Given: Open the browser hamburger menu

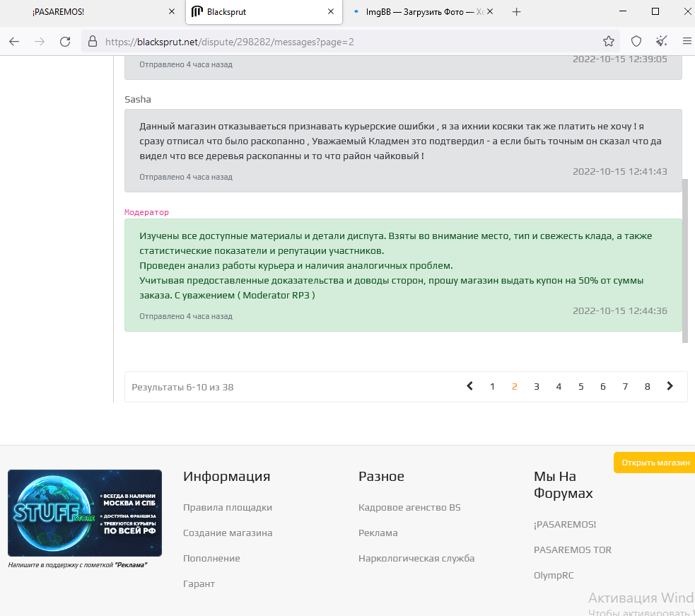Looking at the screenshot, I should click(687, 41).
